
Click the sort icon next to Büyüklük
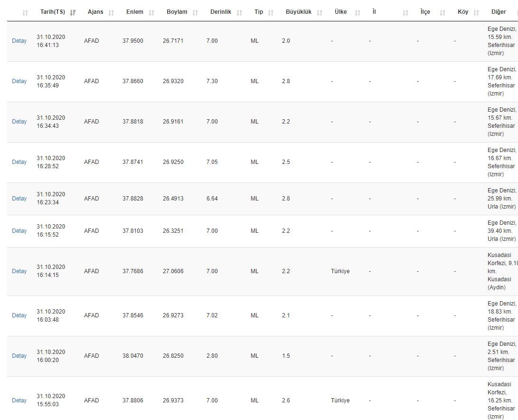click(320, 13)
